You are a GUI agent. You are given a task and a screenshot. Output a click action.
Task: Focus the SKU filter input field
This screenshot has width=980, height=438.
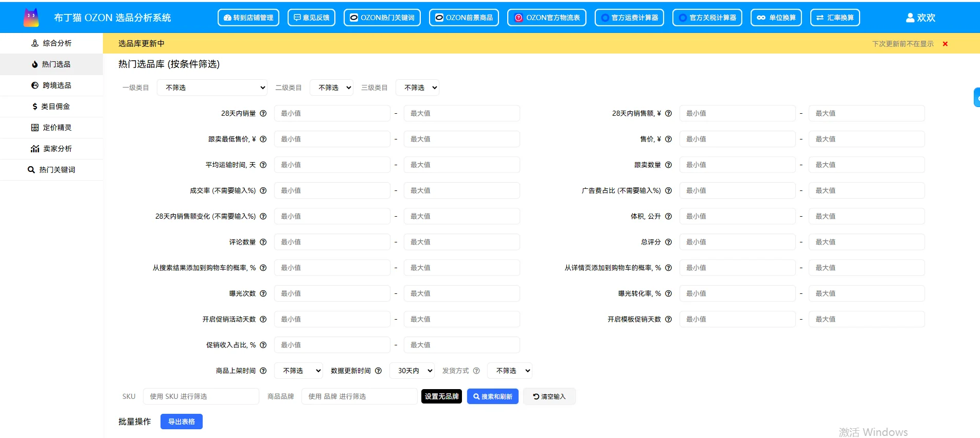tap(201, 396)
